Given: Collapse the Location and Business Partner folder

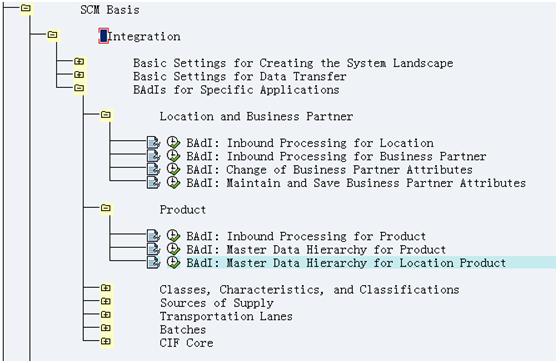Looking at the screenshot, I should [106, 115].
